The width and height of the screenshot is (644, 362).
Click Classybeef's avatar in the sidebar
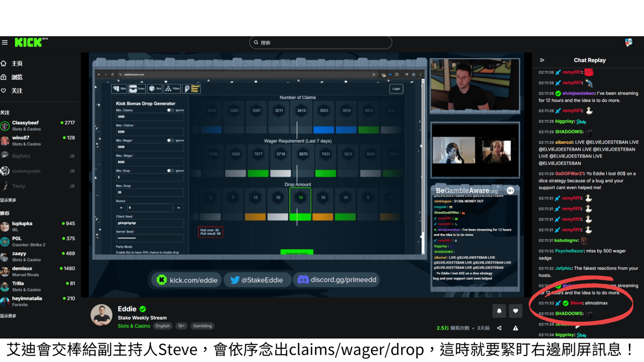click(5, 126)
